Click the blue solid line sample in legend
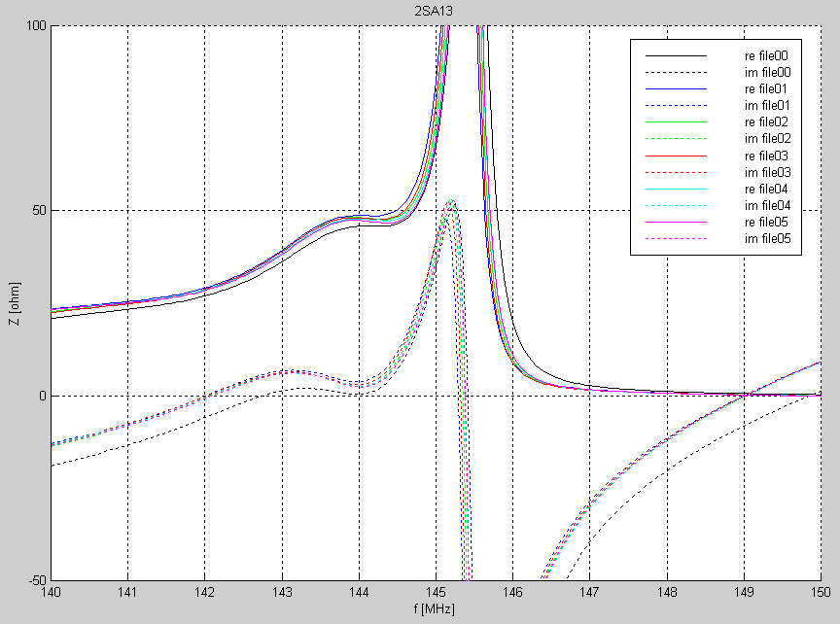This screenshot has width=840, height=624. 676,88
